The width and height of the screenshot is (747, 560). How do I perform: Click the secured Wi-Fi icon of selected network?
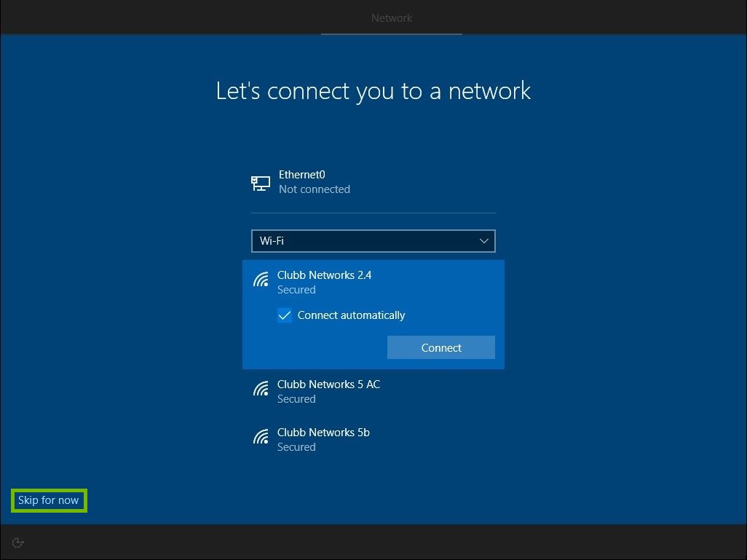[261, 279]
